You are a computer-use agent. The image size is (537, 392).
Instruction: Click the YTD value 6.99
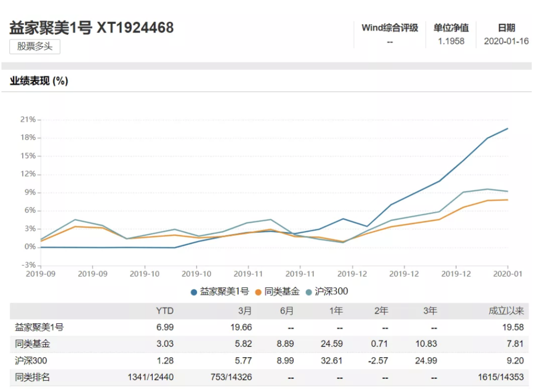coord(165,327)
